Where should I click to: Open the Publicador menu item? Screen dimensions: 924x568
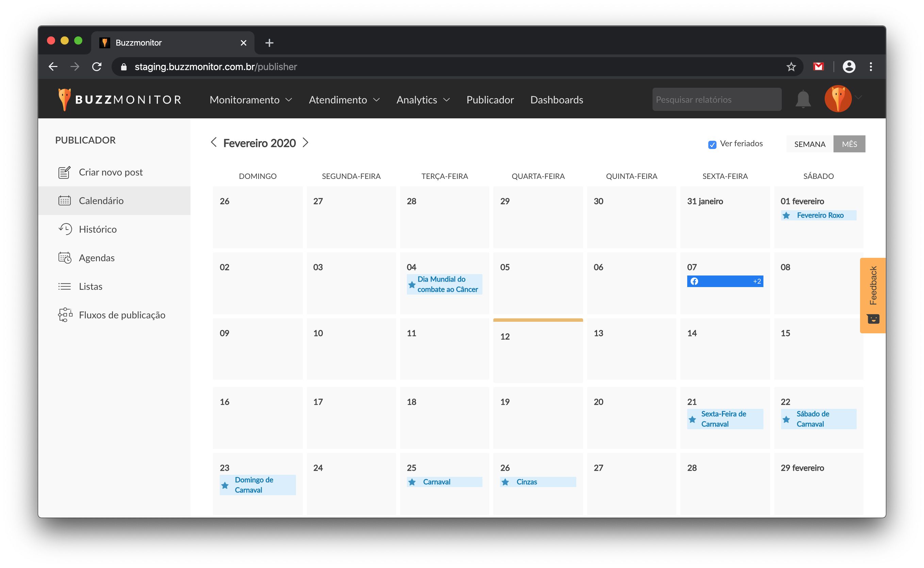490,100
